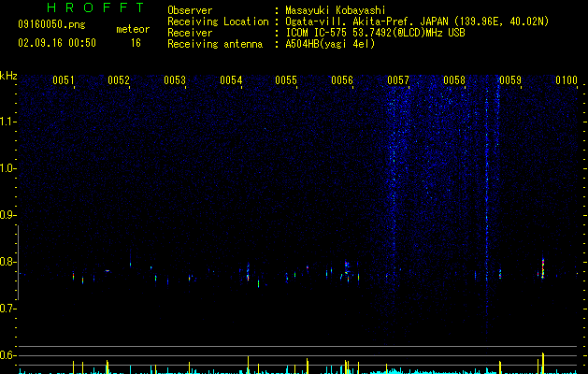Click the 1.1 frequency axis label
The width and height of the screenshot is (588, 374).
(7, 122)
